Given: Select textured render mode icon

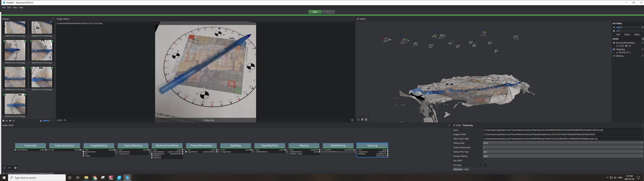Looking at the screenshot, I should [366, 119].
